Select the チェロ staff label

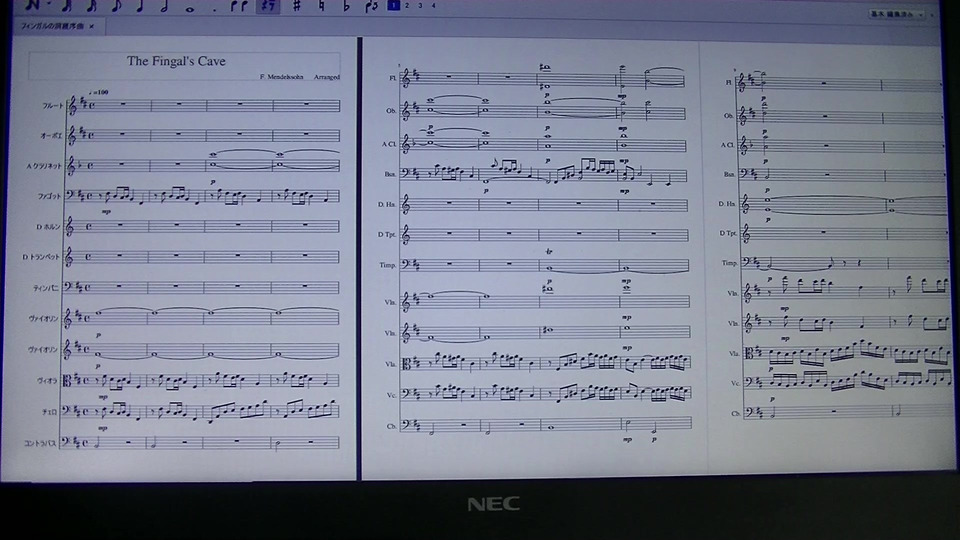point(49,412)
